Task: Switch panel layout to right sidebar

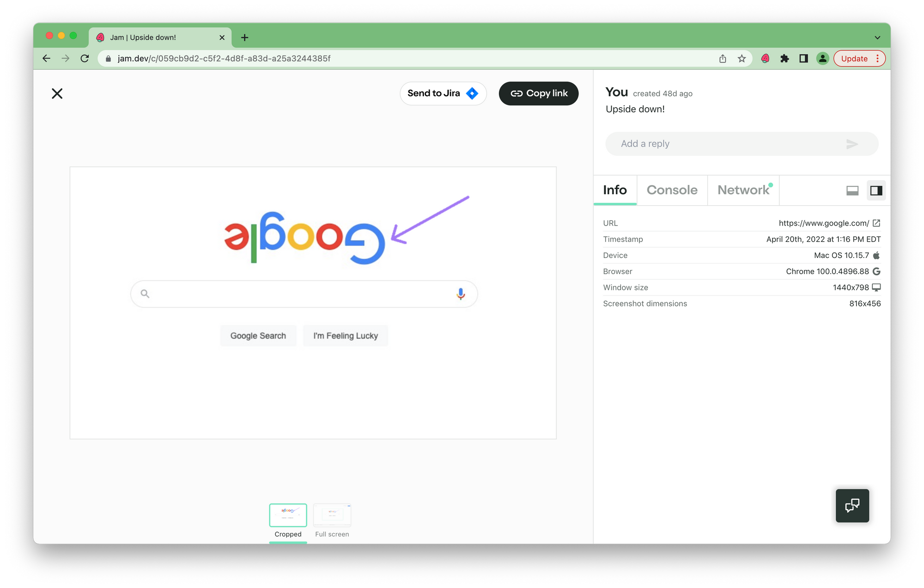Action: (x=876, y=190)
